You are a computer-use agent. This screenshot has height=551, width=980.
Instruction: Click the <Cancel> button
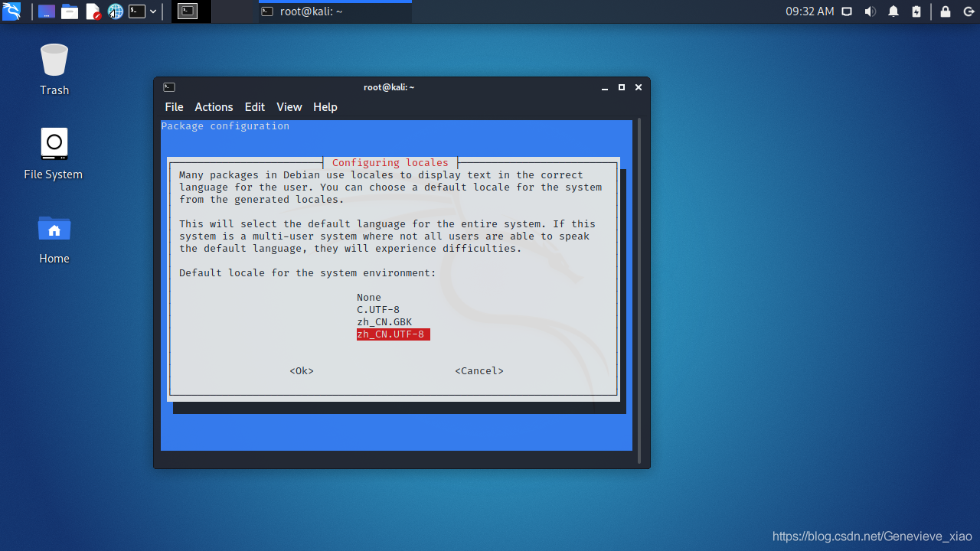[479, 371]
